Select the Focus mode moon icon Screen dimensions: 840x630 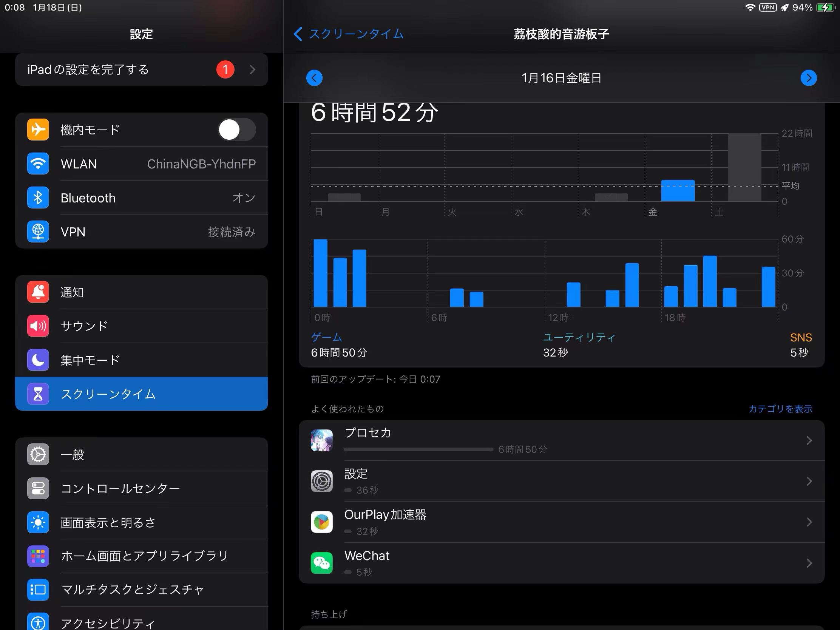[x=38, y=360]
